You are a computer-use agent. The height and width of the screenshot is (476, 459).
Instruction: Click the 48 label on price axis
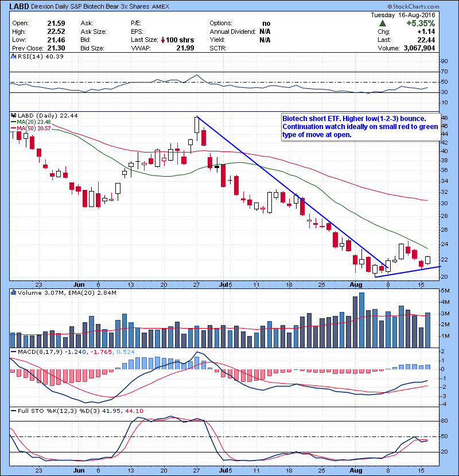(x=444, y=118)
